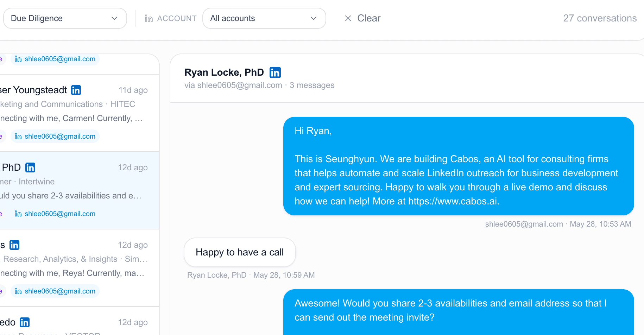Click the X icon beside Clear
Viewport: 644px width, 335px height.
click(x=348, y=18)
